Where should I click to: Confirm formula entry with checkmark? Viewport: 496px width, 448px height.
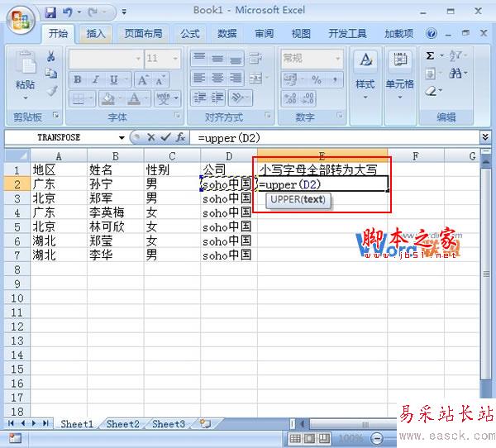tap(166, 137)
